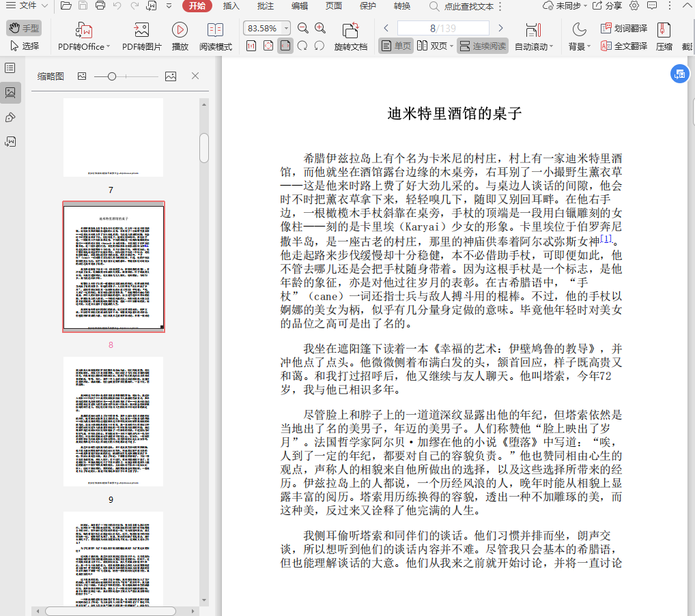Toggle 单页 single page view
Image resolution: width=695 pixels, height=616 pixels.
(x=396, y=46)
